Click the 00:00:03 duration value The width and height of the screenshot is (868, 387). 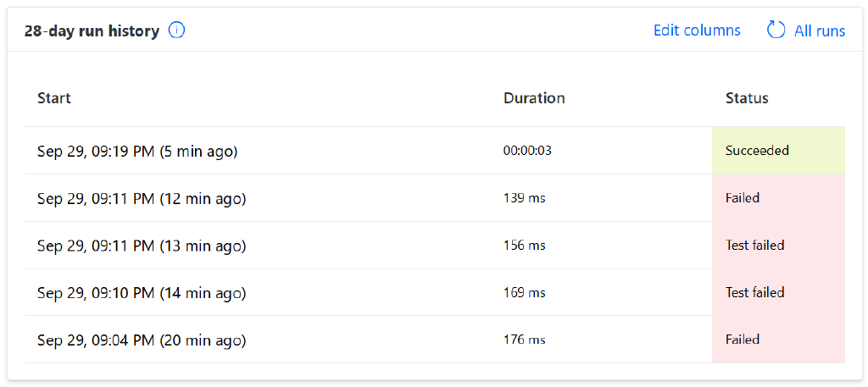coord(527,151)
